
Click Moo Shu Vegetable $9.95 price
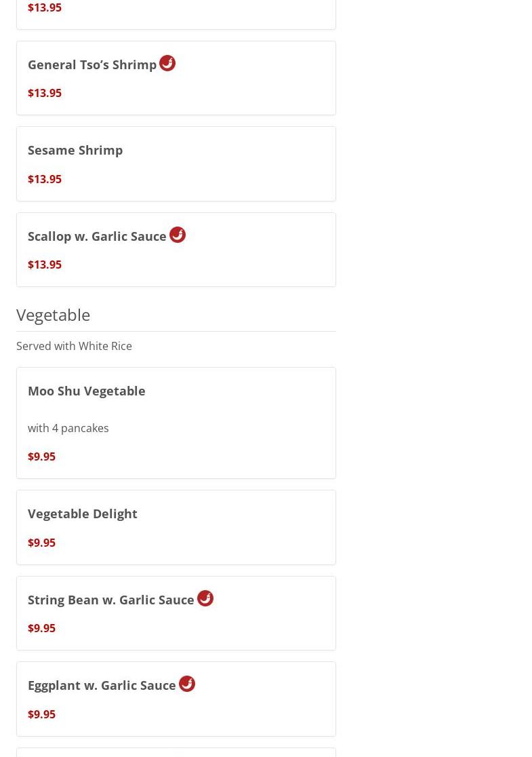pos(42,457)
